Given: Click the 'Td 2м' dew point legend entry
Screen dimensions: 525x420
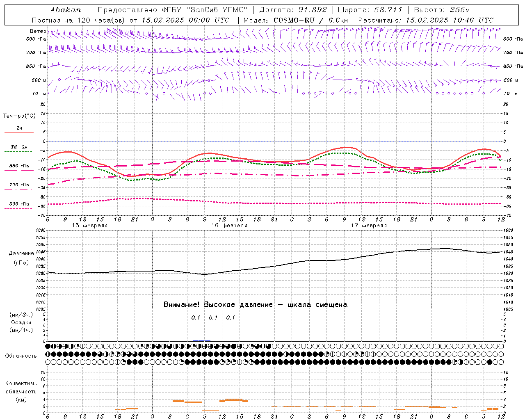Looking at the screenshot, I should (19, 147).
